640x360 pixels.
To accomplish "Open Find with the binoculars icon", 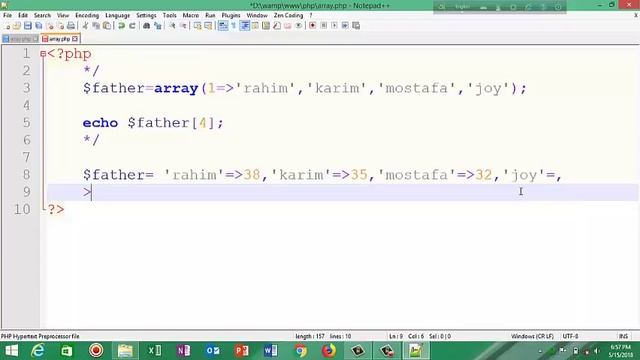I will 147,26.
